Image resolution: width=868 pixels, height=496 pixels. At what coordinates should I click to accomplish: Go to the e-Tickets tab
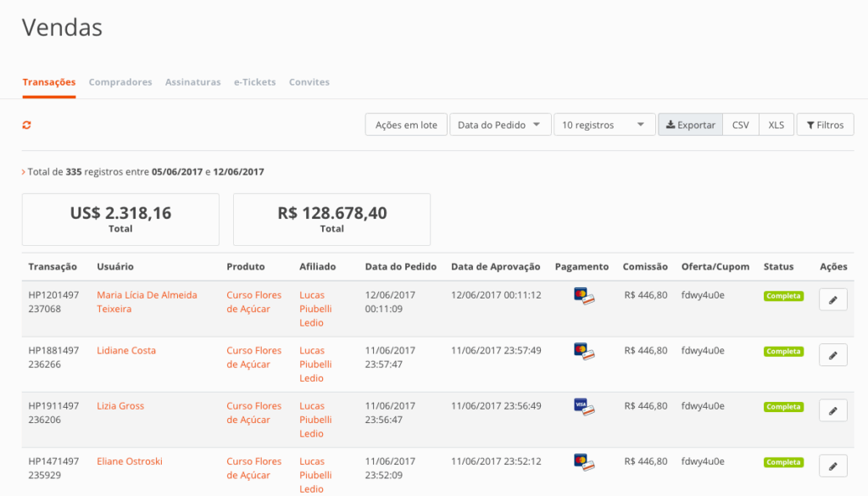[x=254, y=82]
